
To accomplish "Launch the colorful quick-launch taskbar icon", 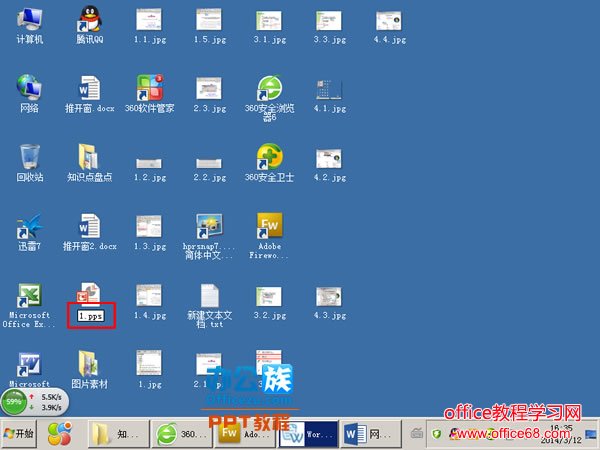I will click(x=60, y=433).
